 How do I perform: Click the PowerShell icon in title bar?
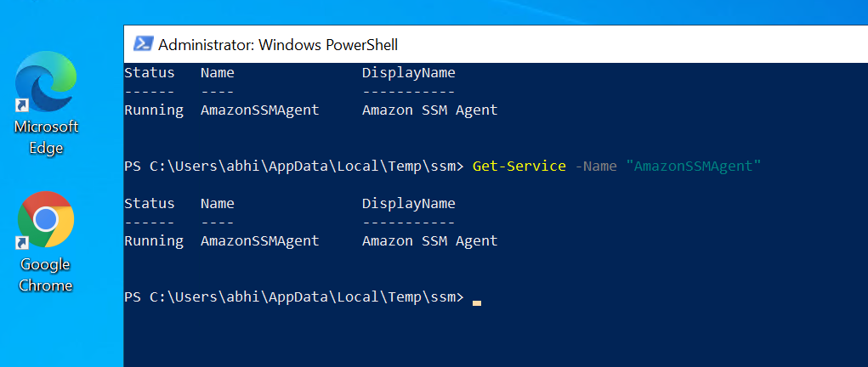click(144, 43)
